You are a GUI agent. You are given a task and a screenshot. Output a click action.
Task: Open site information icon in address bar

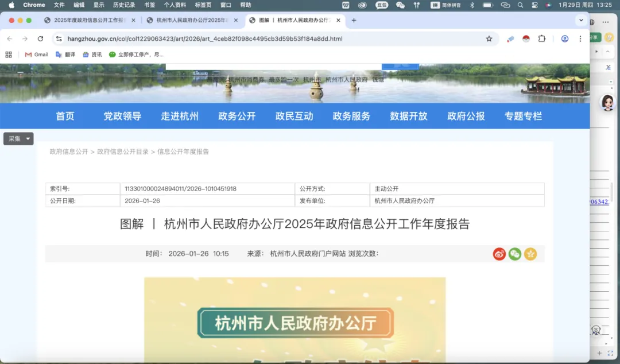click(x=59, y=39)
